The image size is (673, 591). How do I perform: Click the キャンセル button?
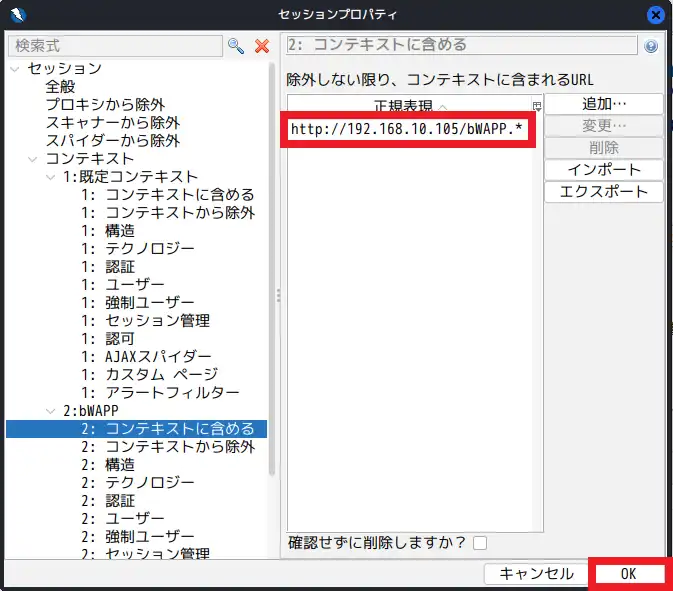(536, 574)
